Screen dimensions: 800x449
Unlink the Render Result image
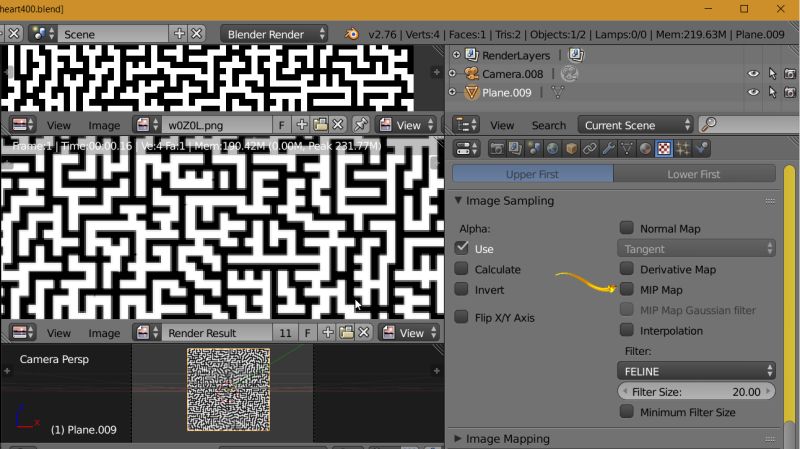point(364,333)
